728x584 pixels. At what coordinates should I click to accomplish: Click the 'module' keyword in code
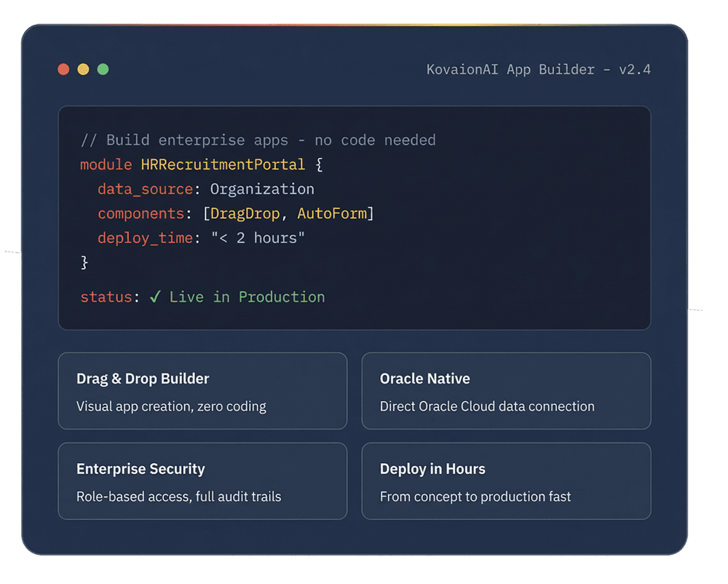coord(106,165)
